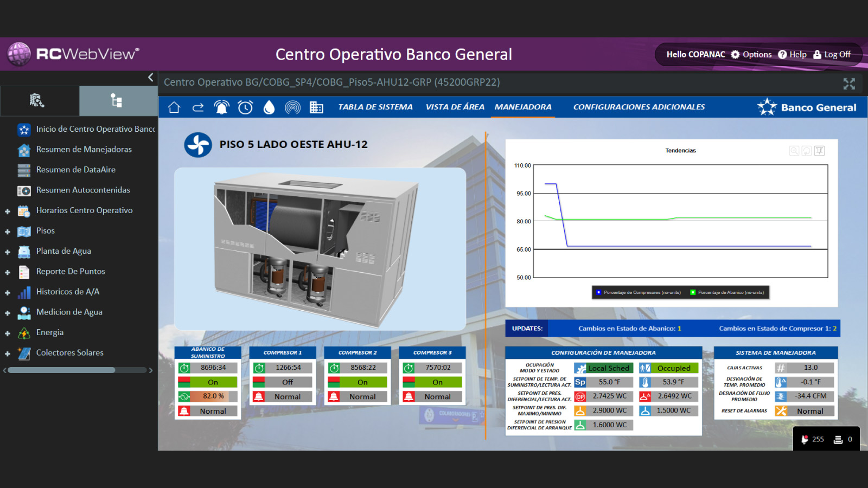Expand the Historicos de A/A node
This screenshot has height=488, width=868.
[8, 293]
